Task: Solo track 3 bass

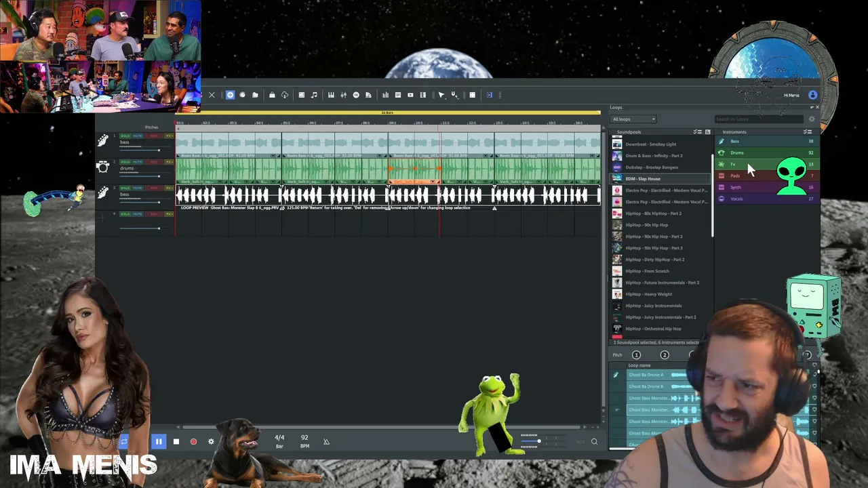Action: point(125,188)
